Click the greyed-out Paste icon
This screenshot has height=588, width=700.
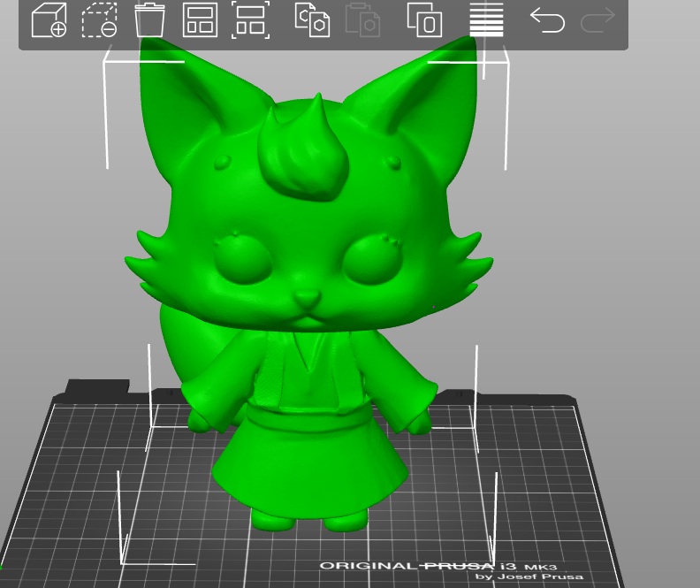[363, 20]
